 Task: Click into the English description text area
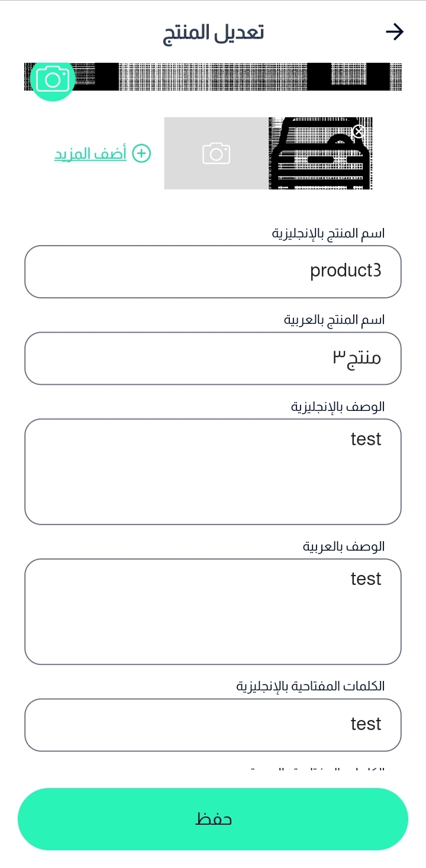[x=213, y=472]
